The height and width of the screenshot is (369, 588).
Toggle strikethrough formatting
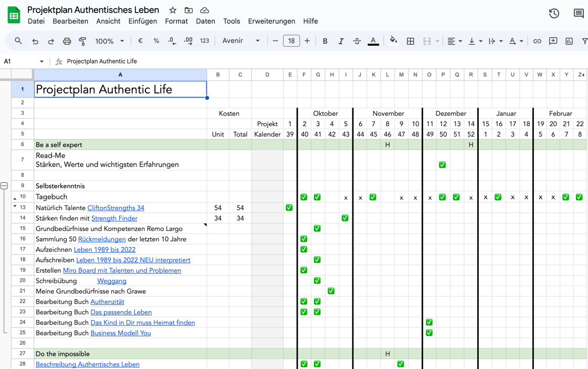(x=356, y=41)
